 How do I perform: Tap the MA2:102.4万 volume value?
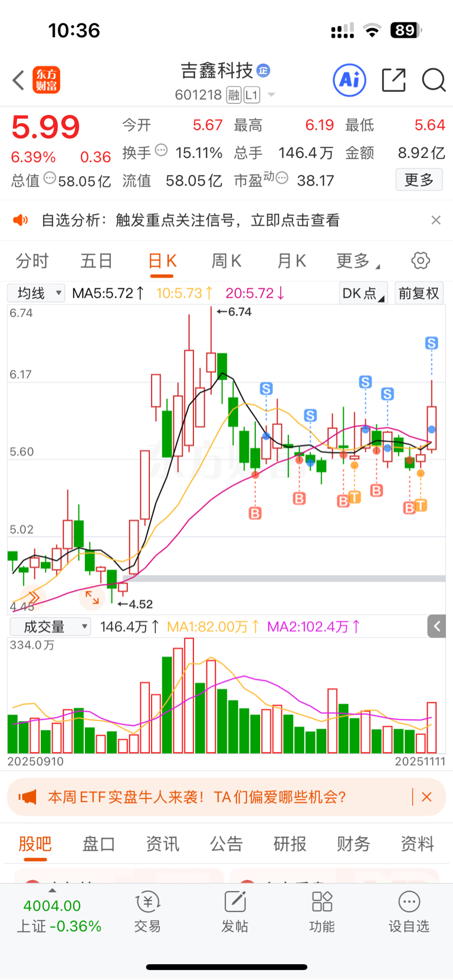(314, 626)
